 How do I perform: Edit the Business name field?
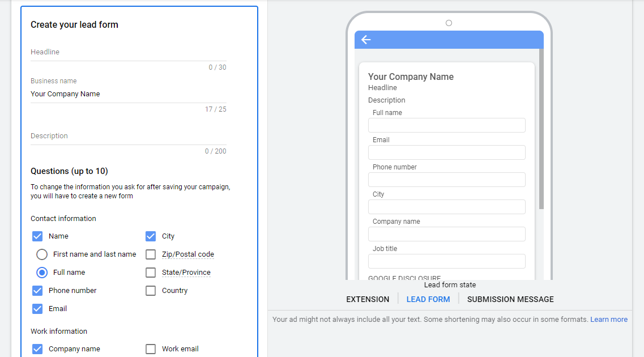128,94
